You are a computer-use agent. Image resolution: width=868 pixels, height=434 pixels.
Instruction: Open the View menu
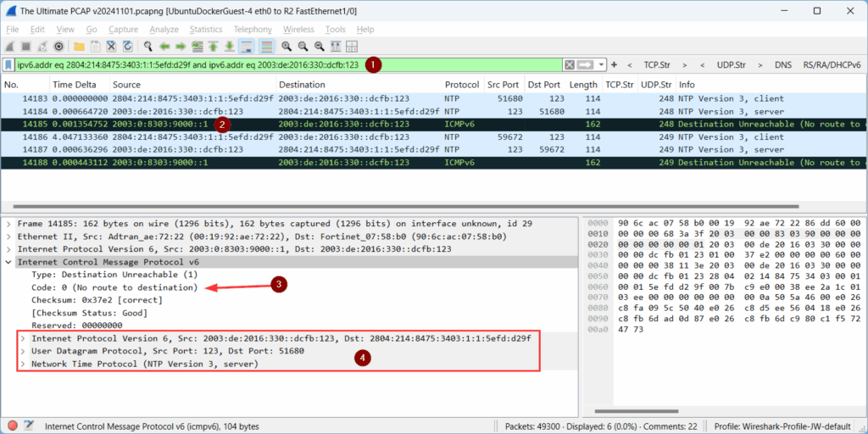click(65, 30)
